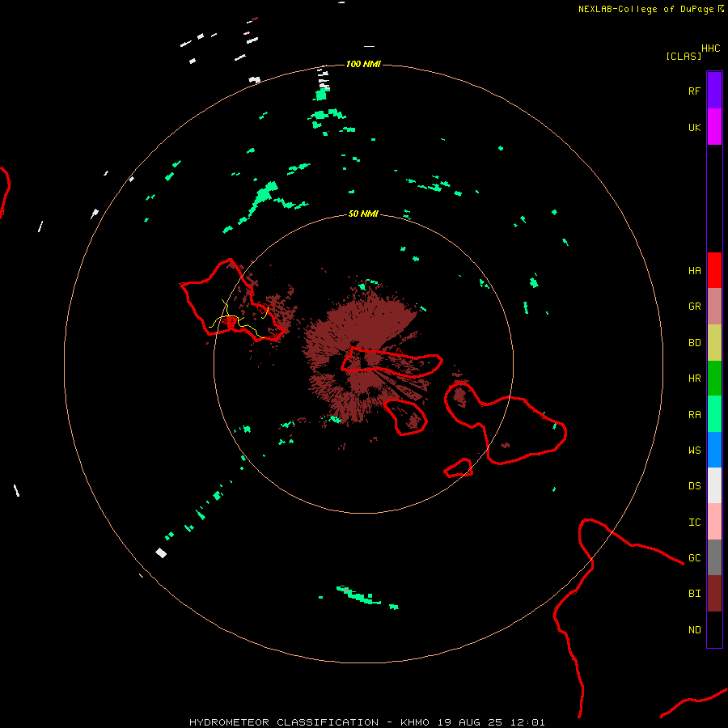Click the RF legend label
The height and width of the screenshot is (728, 728).
(694, 91)
